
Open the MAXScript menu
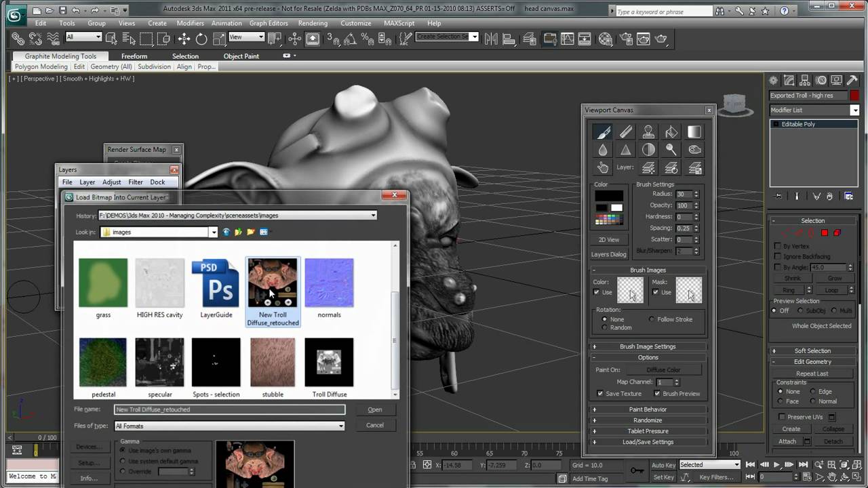[399, 23]
